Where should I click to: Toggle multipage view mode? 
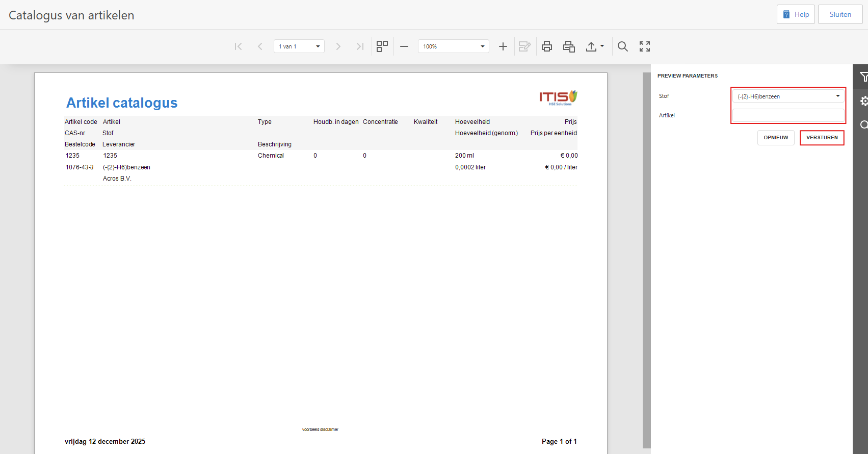coord(382,46)
